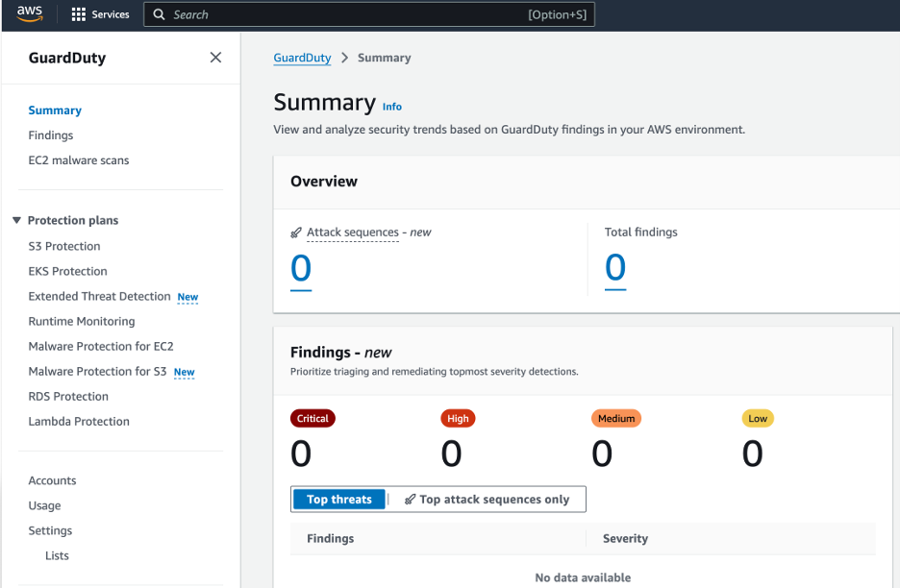Open GuardDuty Settings
The height and width of the screenshot is (588, 900).
coord(50,530)
